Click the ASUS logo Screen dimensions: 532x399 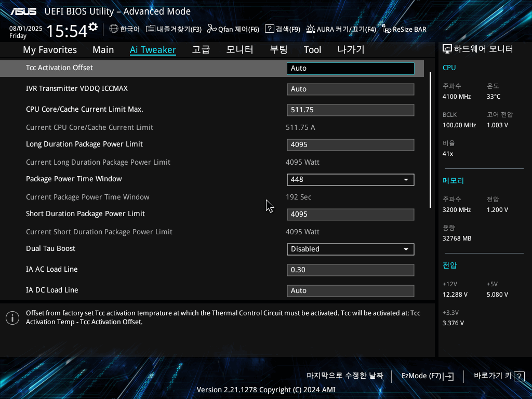pyautogui.click(x=23, y=11)
